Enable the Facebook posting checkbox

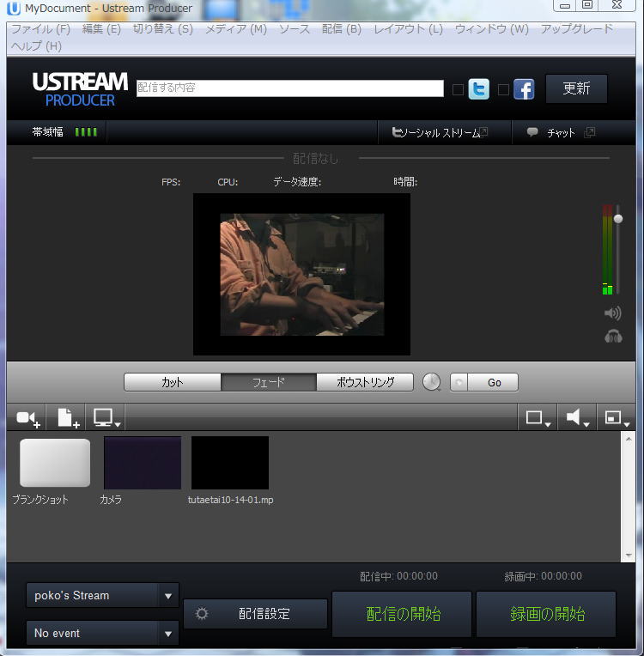pyautogui.click(x=503, y=89)
